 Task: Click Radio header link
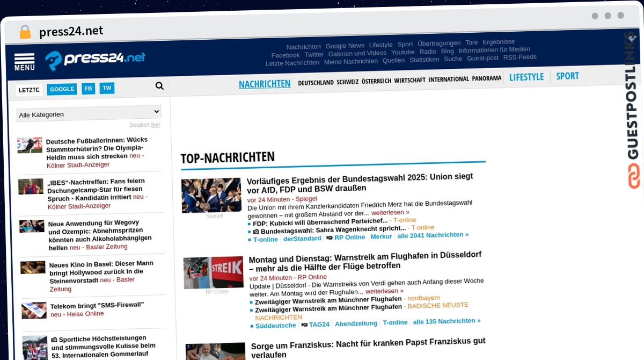[428, 52]
